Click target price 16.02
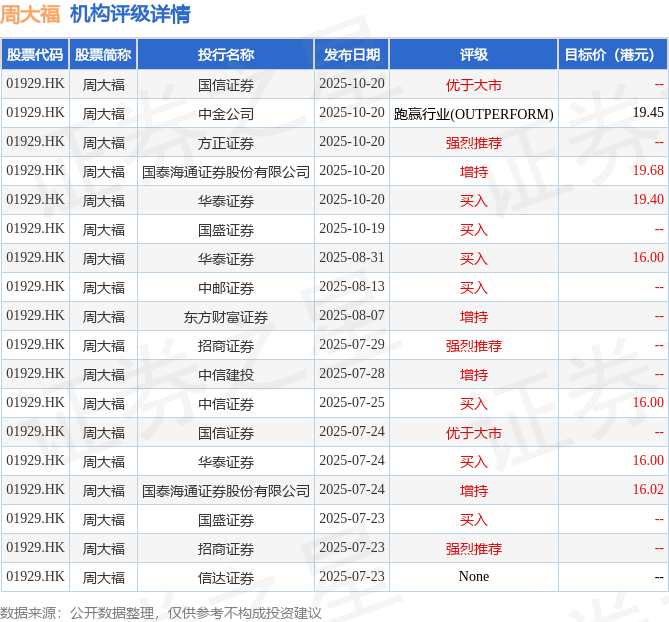The image size is (669, 622). tap(648, 489)
